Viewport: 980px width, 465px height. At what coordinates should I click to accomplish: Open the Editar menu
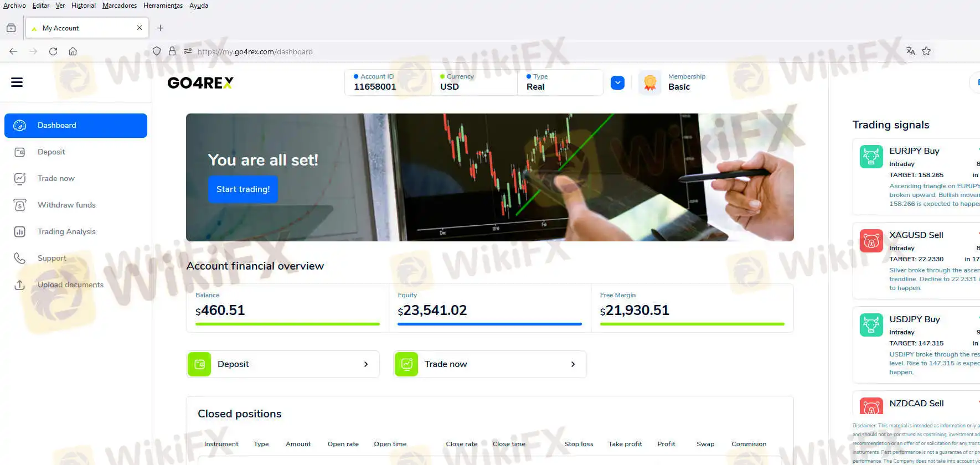[41, 6]
